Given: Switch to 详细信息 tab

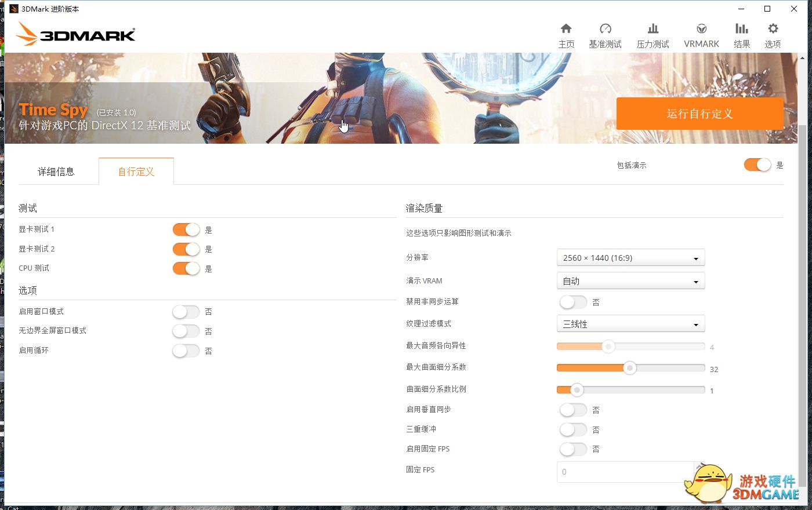Looking at the screenshot, I should point(56,172).
